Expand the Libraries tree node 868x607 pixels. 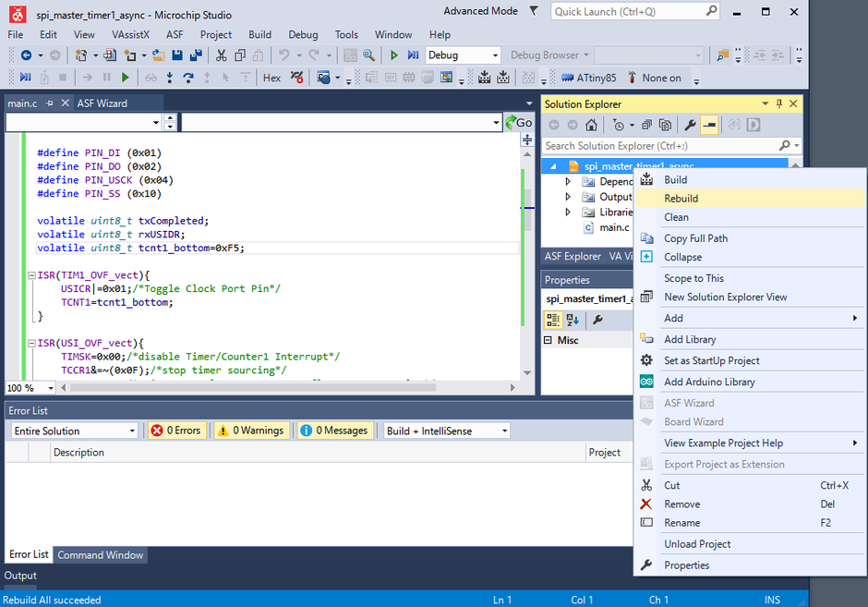click(x=568, y=212)
